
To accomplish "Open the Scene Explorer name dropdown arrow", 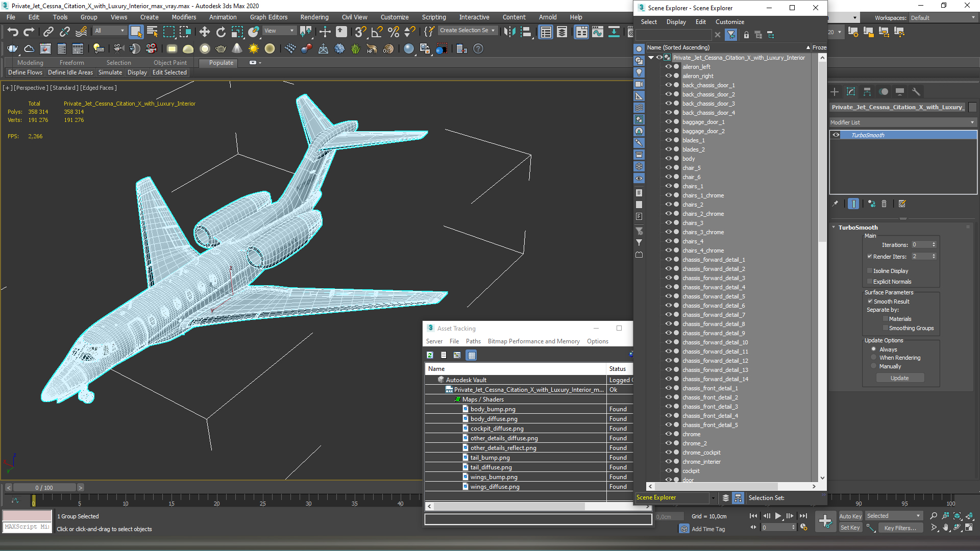I will [713, 498].
